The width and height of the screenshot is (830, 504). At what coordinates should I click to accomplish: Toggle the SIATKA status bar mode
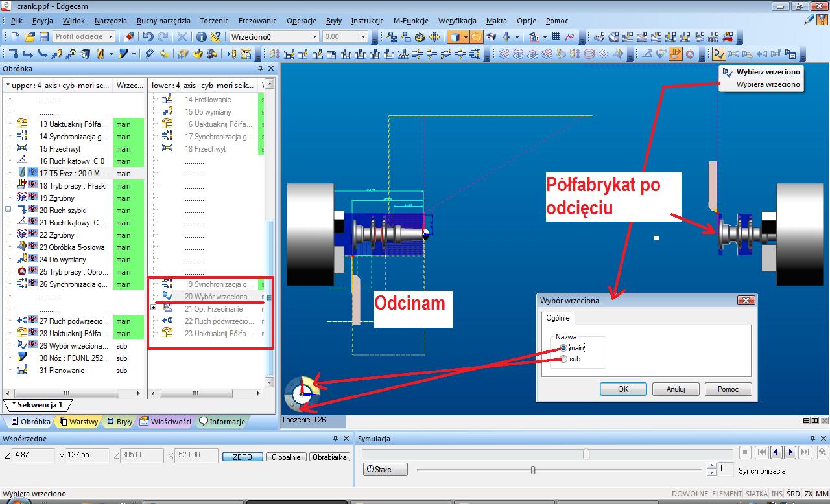[x=756, y=494]
